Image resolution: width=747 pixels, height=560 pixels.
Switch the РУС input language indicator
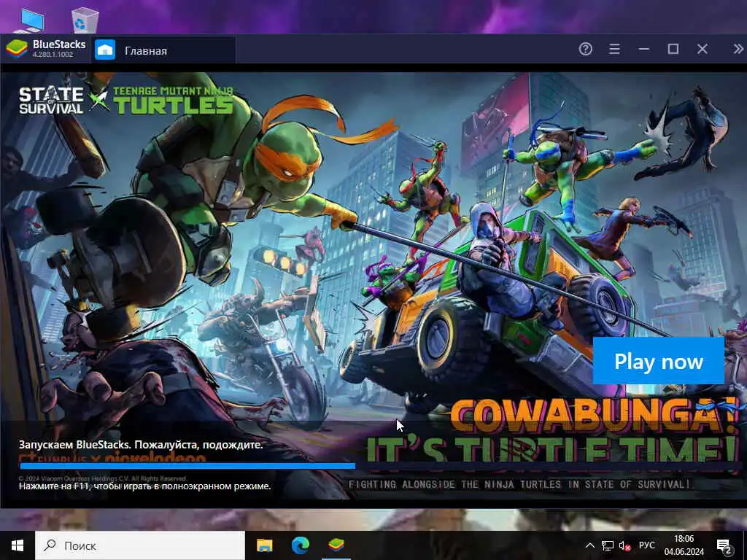click(646, 545)
